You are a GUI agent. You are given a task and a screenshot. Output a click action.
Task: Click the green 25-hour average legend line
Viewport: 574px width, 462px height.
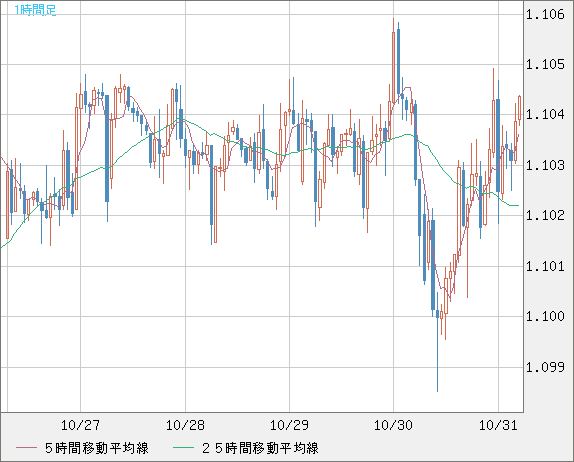click(183, 448)
